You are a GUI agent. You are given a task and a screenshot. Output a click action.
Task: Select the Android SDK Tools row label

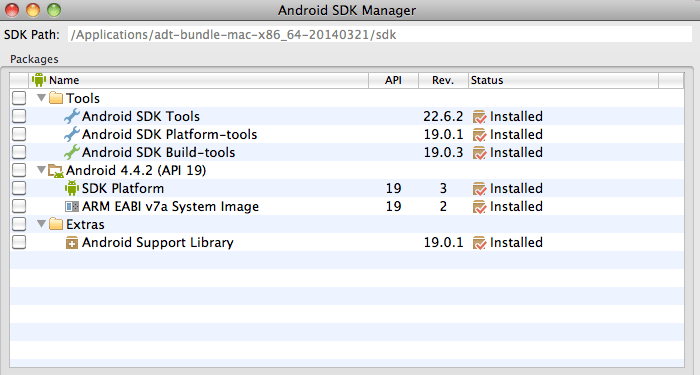coord(141,117)
